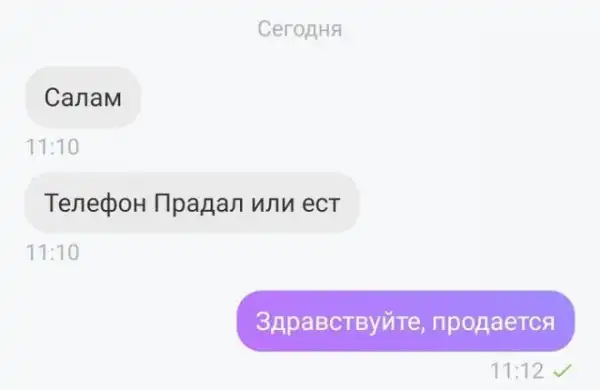
Task: Click the capital Т in Телефон
Action: (x=52, y=203)
